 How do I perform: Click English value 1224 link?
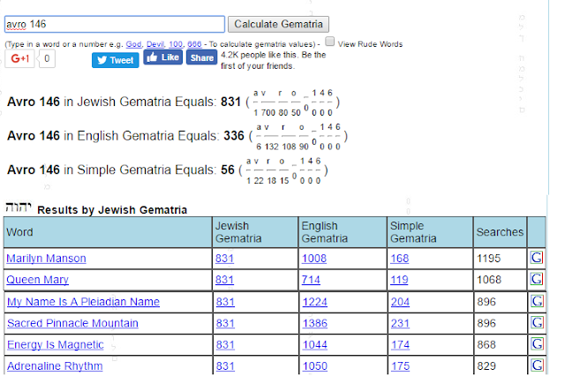coord(315,302)
